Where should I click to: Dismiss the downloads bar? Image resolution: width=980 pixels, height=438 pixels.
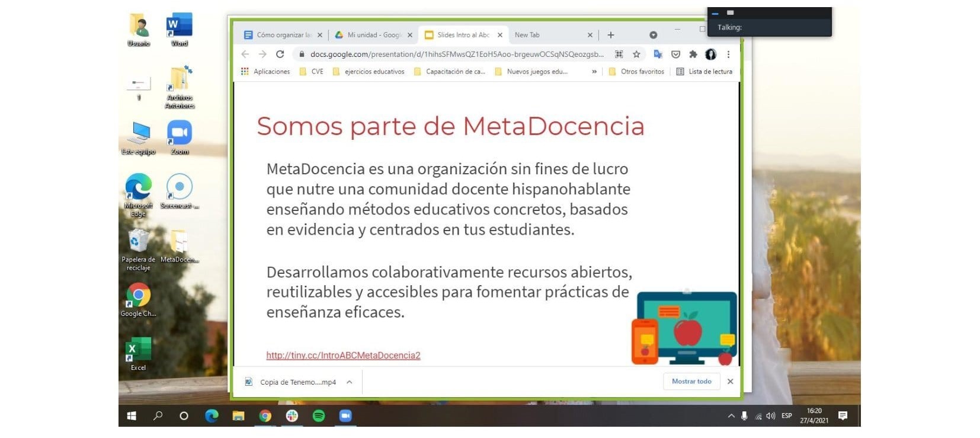(730, 382)
